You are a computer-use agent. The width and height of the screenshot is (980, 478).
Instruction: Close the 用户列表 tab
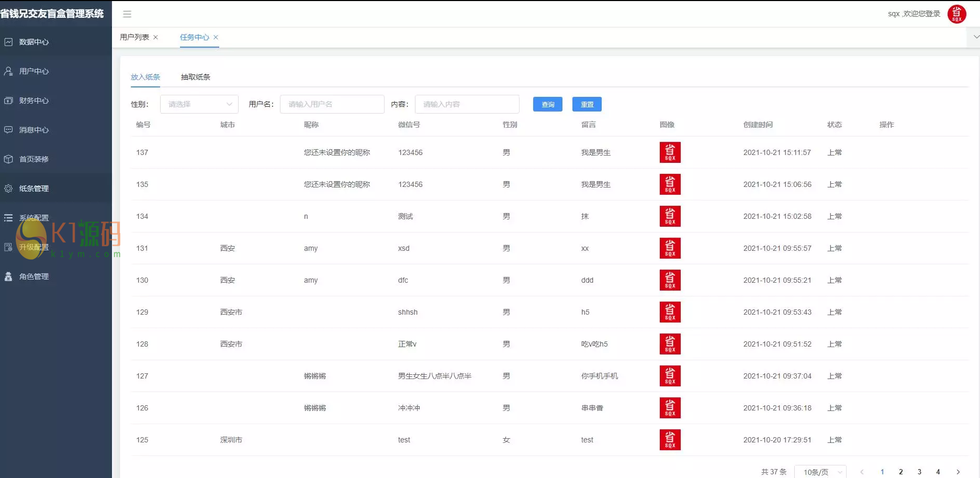click(156, 37)
